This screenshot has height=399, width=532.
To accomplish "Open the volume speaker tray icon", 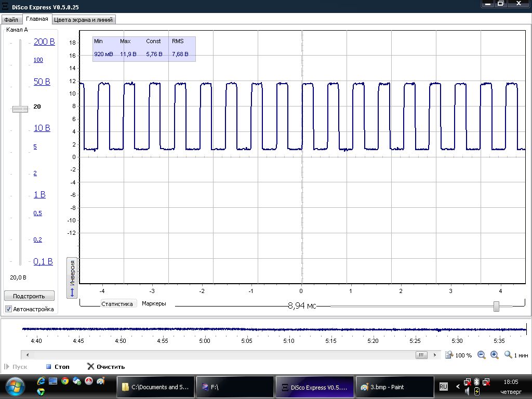I will point(468,392).
